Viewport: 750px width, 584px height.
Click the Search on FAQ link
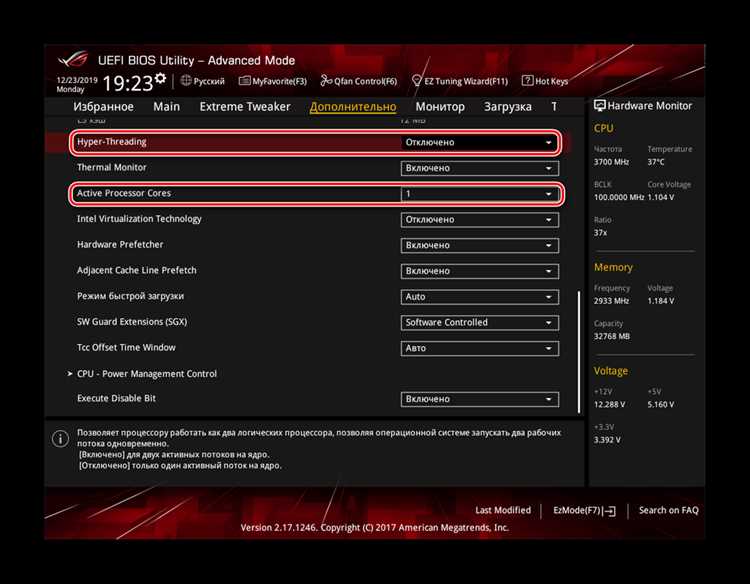tap(669, 510)
